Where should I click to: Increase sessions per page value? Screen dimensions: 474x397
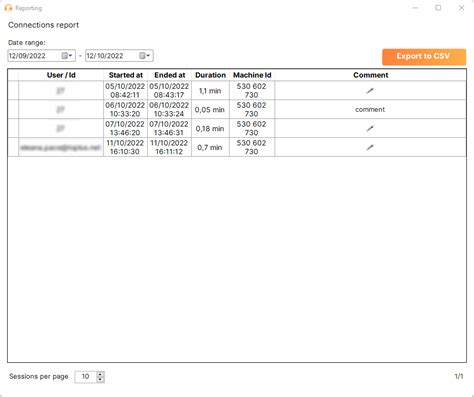point(100,374)
